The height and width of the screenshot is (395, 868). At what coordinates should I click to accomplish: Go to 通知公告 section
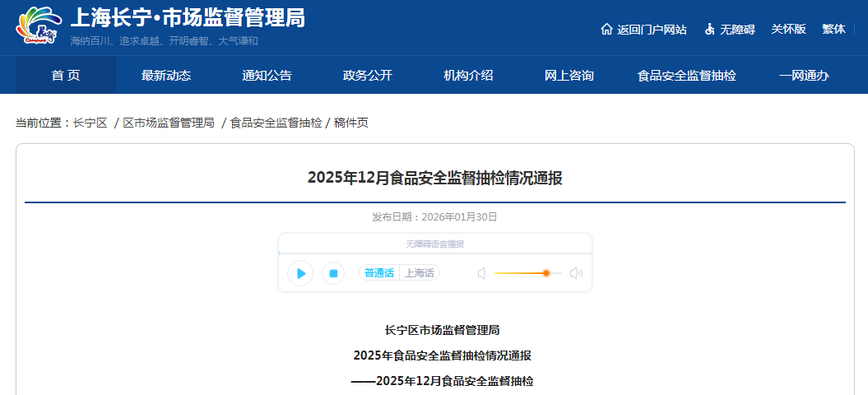pos(267,76)
